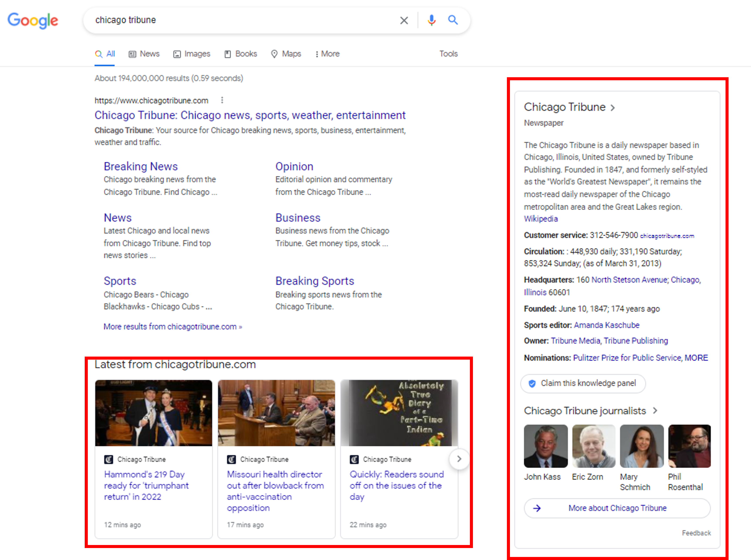Expand Chicago Tribune knowledge panel title chevron
Image resolution: width=751 pixels, height=560 pixels.
coord(613,108)
